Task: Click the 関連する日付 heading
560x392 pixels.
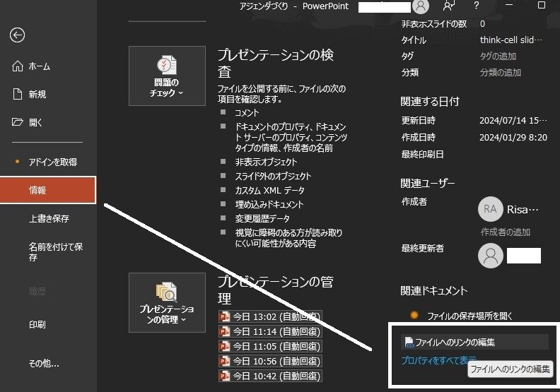Action: [x=430, y=102]
